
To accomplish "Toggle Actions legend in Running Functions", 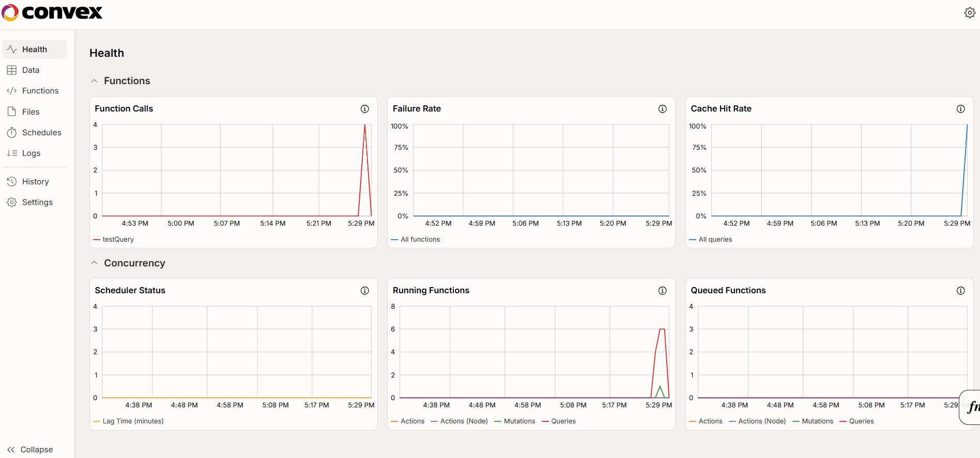I will click(408, 421).
